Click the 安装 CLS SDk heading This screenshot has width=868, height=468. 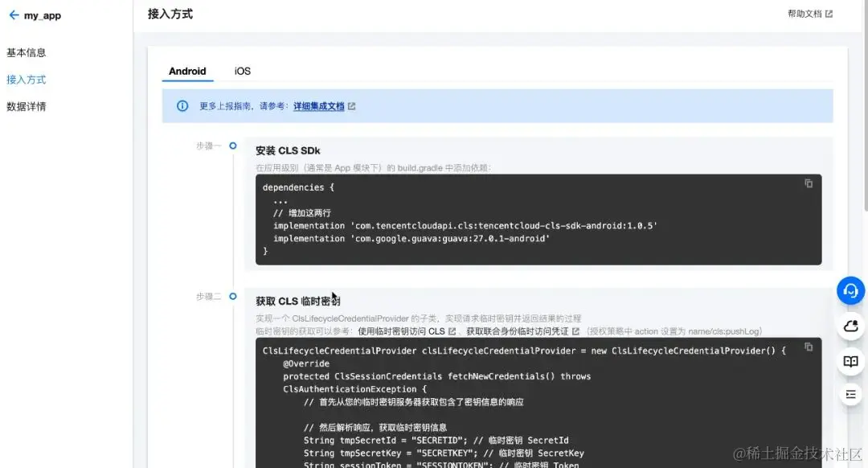[x=288, y=150]
